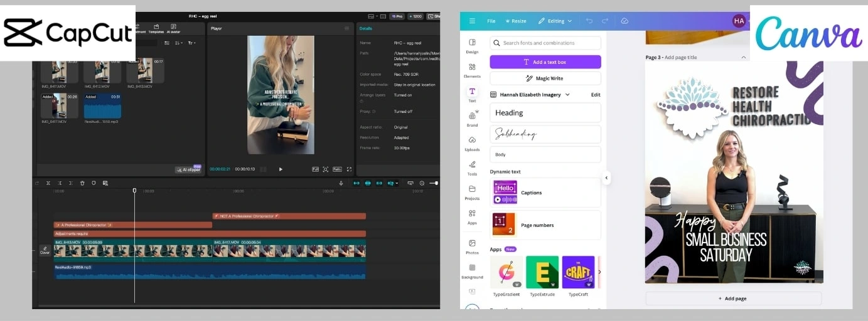This screenshot has height=321, width=868.
Task: Open Tools panel in Canva sidebar
Action: click(x=472, y=167)
